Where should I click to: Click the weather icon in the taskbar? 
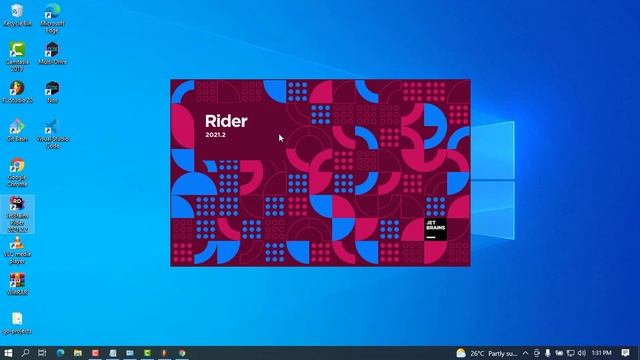[x=461, y=353]
